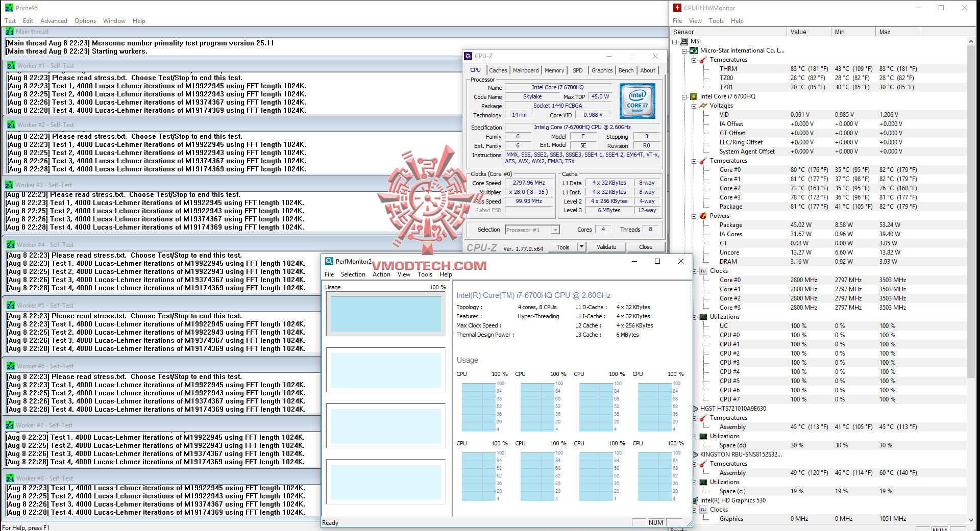The height and width of the screenshot is (531, 980).
Task: Click the HWMonitor vertical scrollbar thumb
Action: point(971,211)
